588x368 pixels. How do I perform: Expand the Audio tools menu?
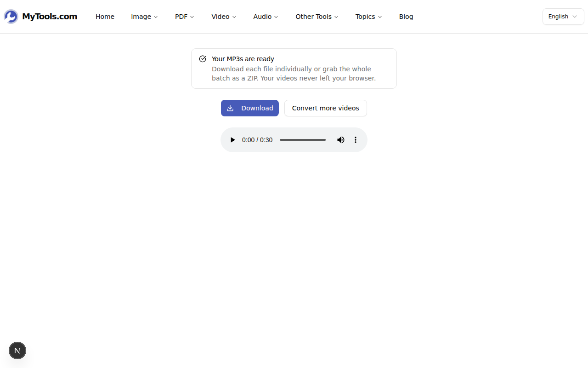[x=266, y=17]
